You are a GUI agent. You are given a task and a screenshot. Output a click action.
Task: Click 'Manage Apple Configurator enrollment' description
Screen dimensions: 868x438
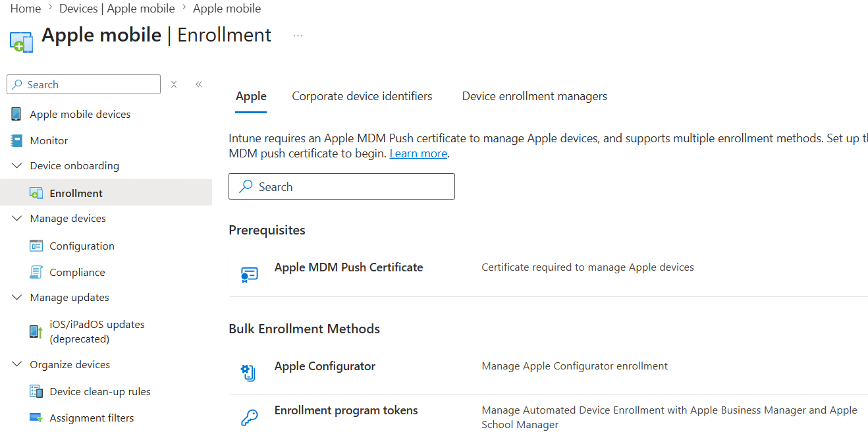click(574, 366)
